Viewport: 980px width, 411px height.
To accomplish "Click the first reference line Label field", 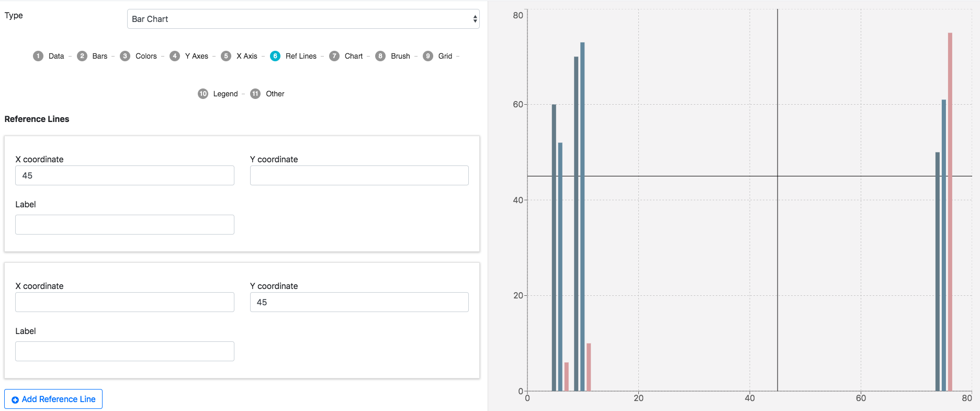I will (125, 225).
